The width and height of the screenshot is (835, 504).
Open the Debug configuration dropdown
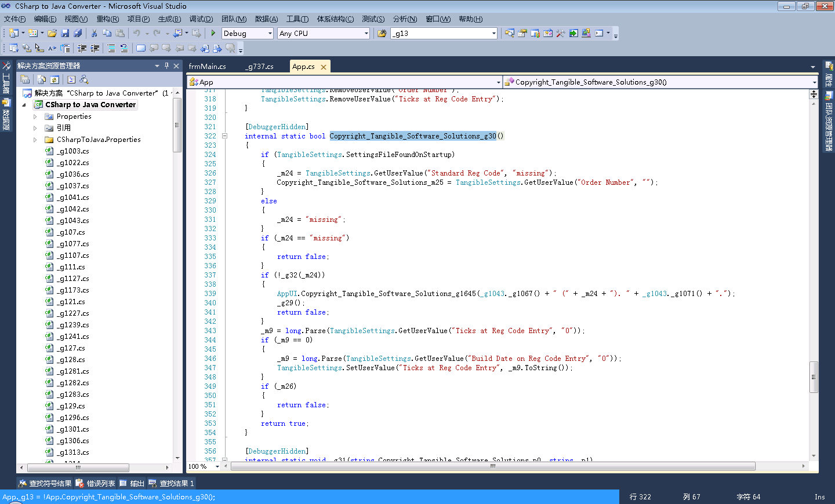pos(270,34)
